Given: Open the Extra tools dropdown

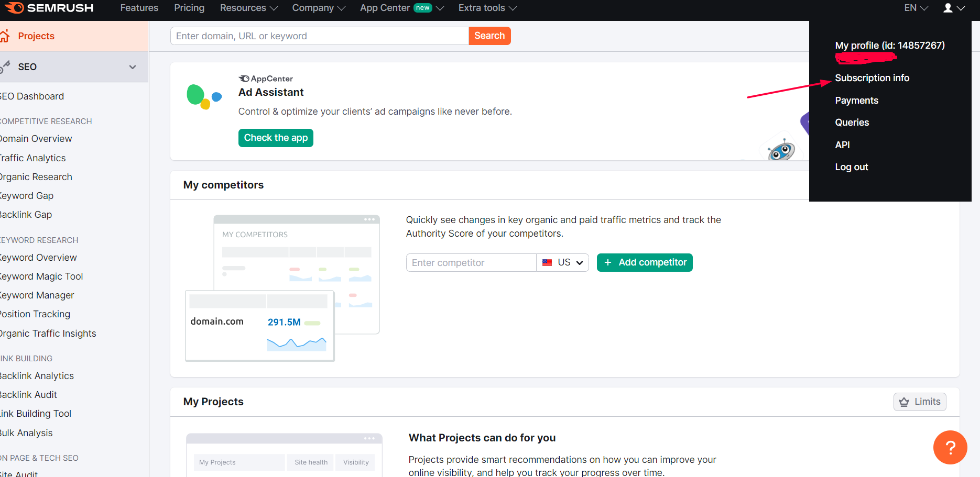Looking at the screenshot, I should (x=487, y=8).
